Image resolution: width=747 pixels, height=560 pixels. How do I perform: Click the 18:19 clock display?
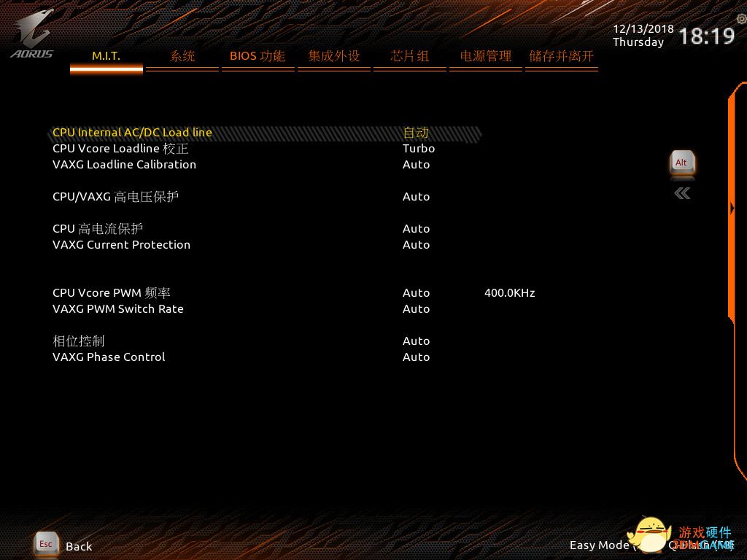coord(706,36)
